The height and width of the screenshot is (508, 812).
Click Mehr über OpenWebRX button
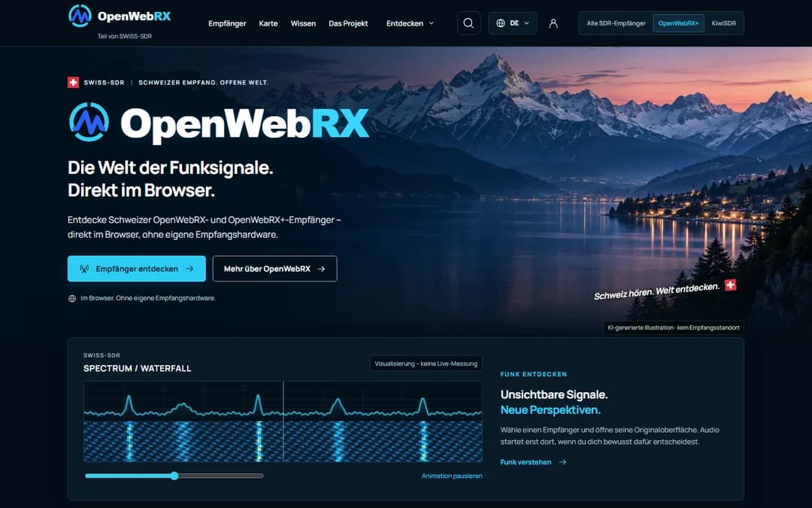(x=274, y=269)
